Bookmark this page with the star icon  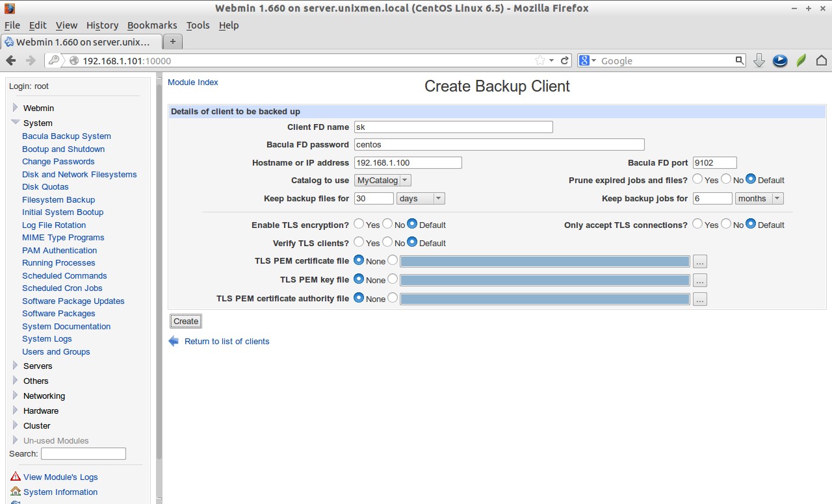540,60
